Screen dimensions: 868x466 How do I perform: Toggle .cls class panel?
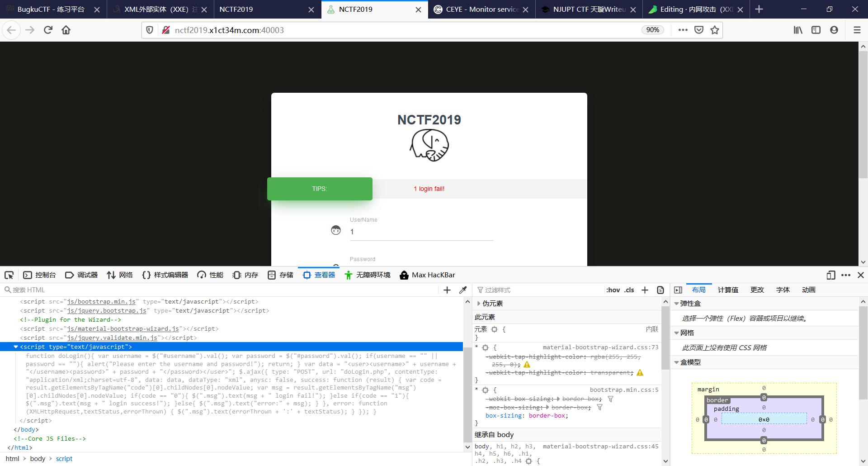coord(629,290)
